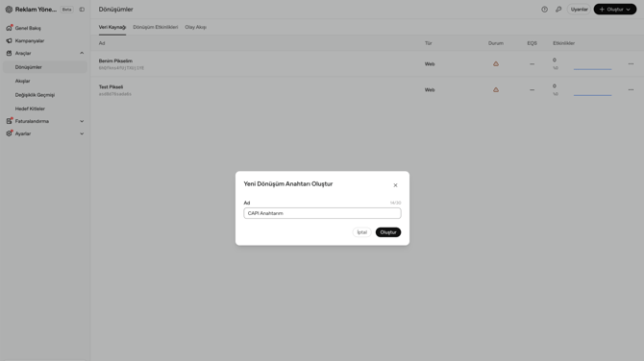Click the Beta badge by the app name
This screenshot has height=361, width=644.
click(x=67, y=10)
